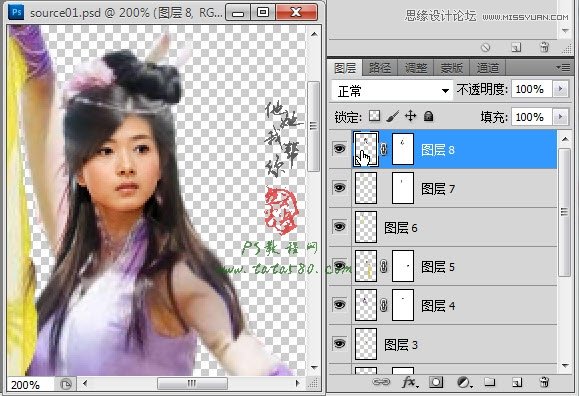Hide layer 图层 6 using eye icon
This screenshot has width=579, height=396.
[x=339, y=226]
